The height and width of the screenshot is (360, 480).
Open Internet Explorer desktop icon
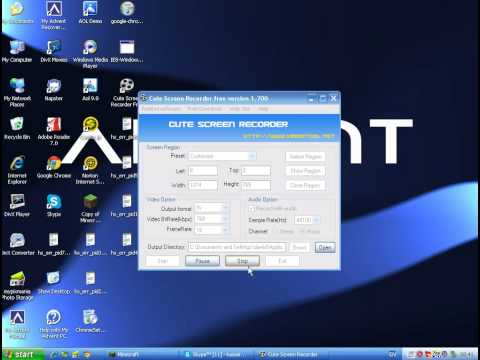(x=17, y=170)
